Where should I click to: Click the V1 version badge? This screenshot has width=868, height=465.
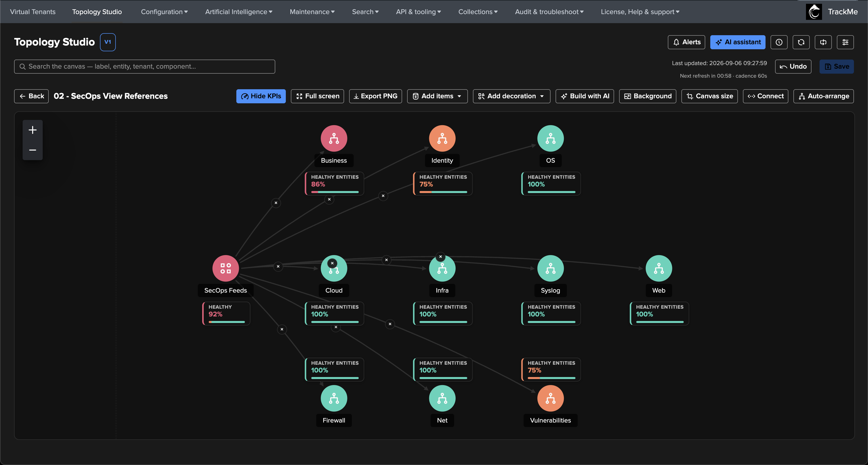click(107, 42)
